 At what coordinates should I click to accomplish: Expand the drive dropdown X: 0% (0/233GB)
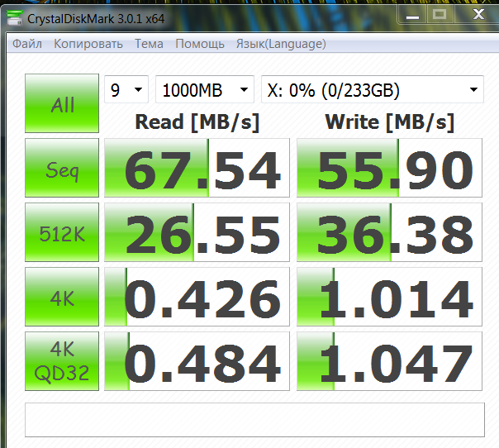click(373, 89)
